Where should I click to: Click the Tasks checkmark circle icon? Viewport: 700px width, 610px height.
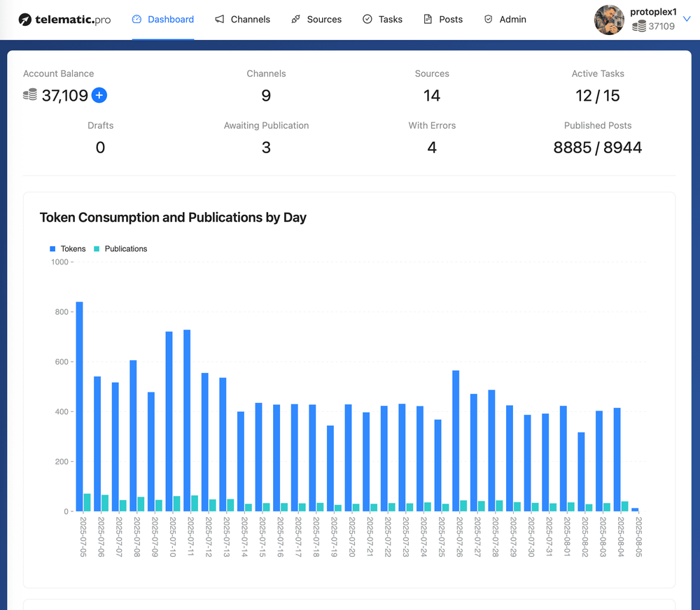pos(367,19)
